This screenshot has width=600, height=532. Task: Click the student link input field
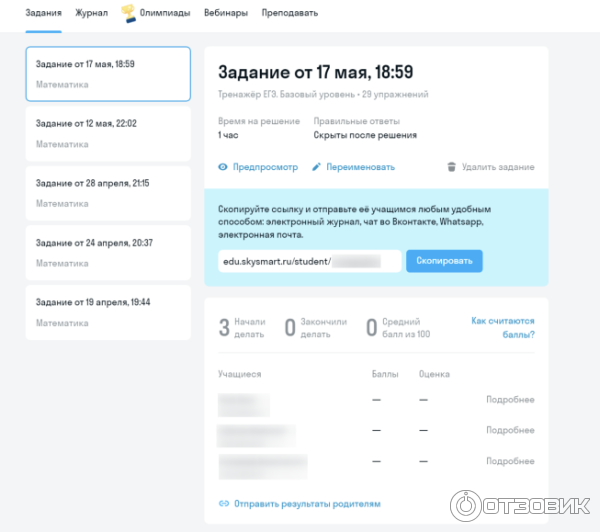309,261
